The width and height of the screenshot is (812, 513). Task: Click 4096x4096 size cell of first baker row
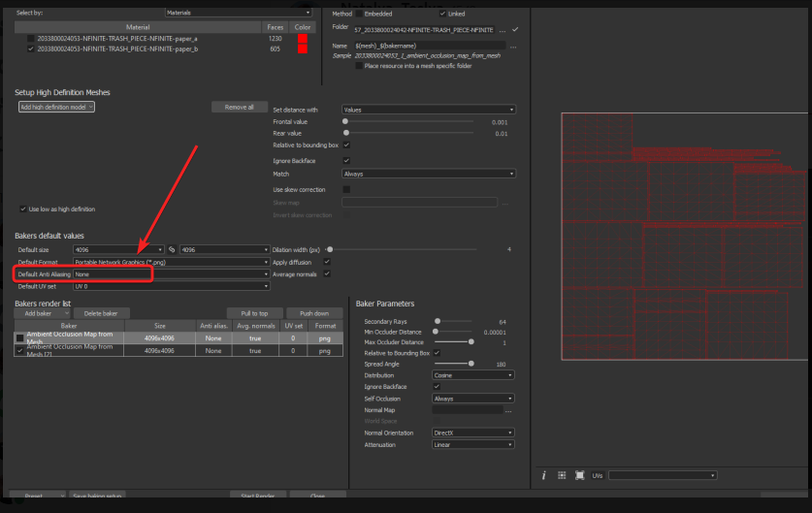(x=159, y=338)
